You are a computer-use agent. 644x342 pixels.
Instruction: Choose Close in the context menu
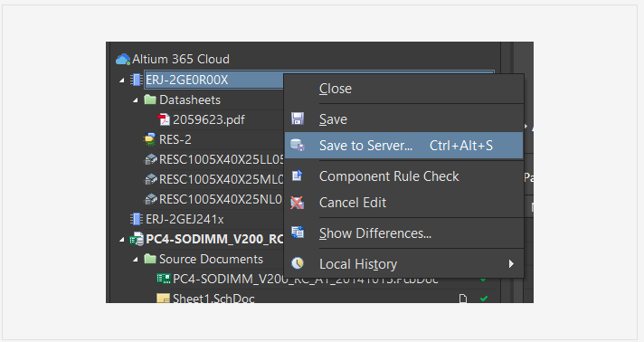[336, 89]
